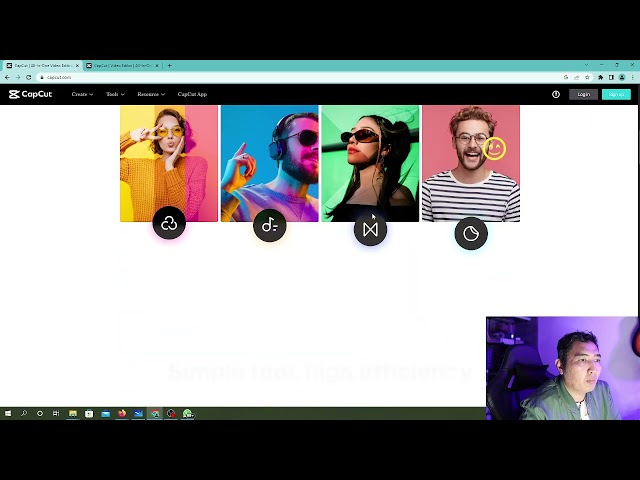
Task: Open File Explorer from taskbar
Action: (x=73, y=413)
